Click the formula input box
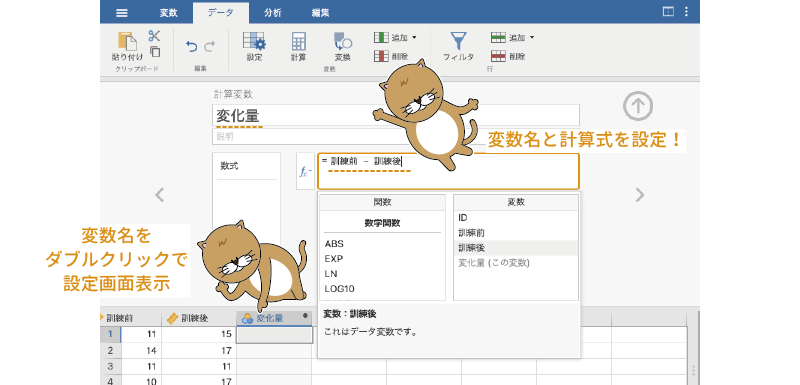Viewport: 800px width, 385px height. click(x=448, y=171)
